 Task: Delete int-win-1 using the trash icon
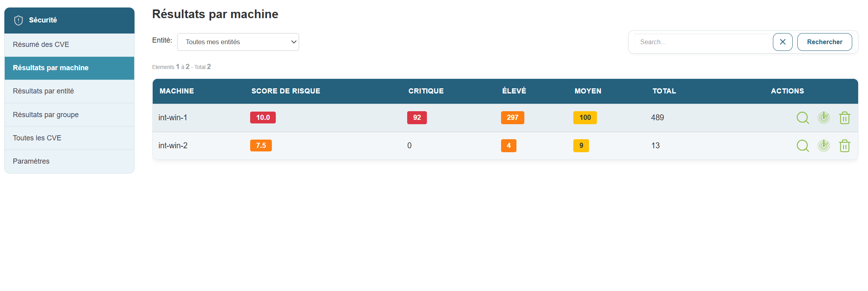click(845, 118)
